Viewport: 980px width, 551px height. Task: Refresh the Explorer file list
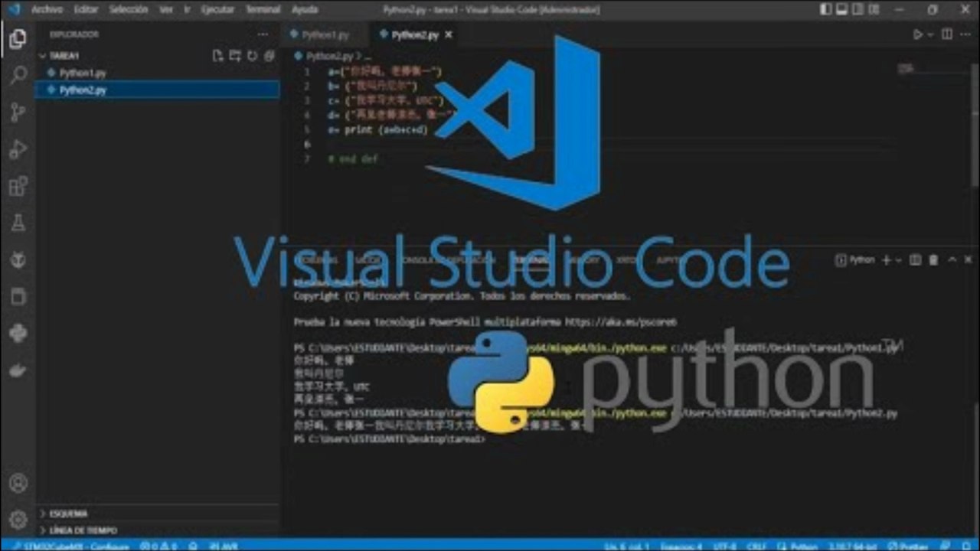pyautogui.click(x=252, y=56)
